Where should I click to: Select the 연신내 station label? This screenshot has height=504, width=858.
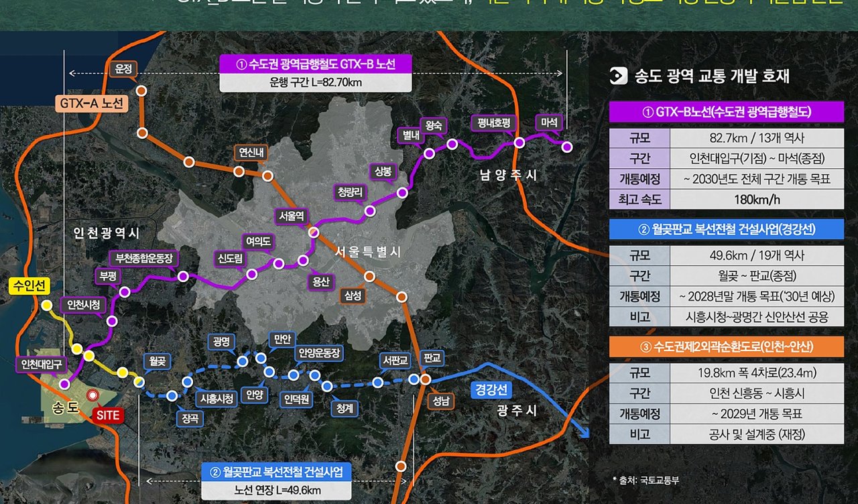pos(251,152)
